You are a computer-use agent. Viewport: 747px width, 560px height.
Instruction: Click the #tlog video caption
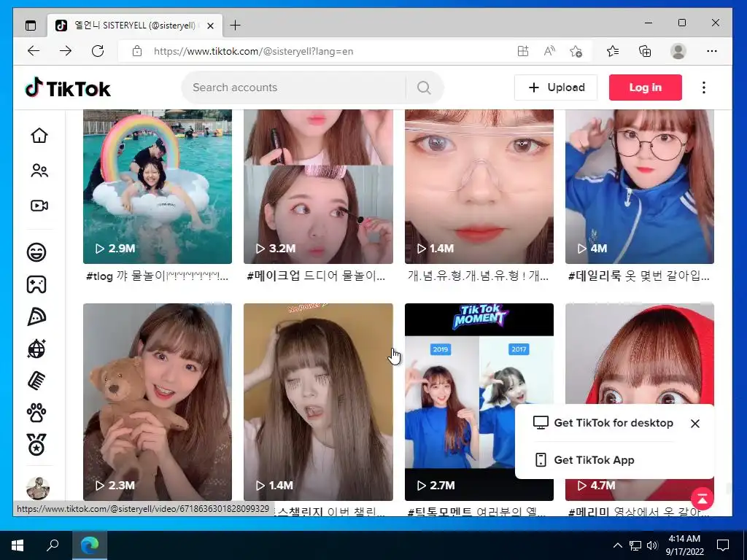(x=158, y=276)
